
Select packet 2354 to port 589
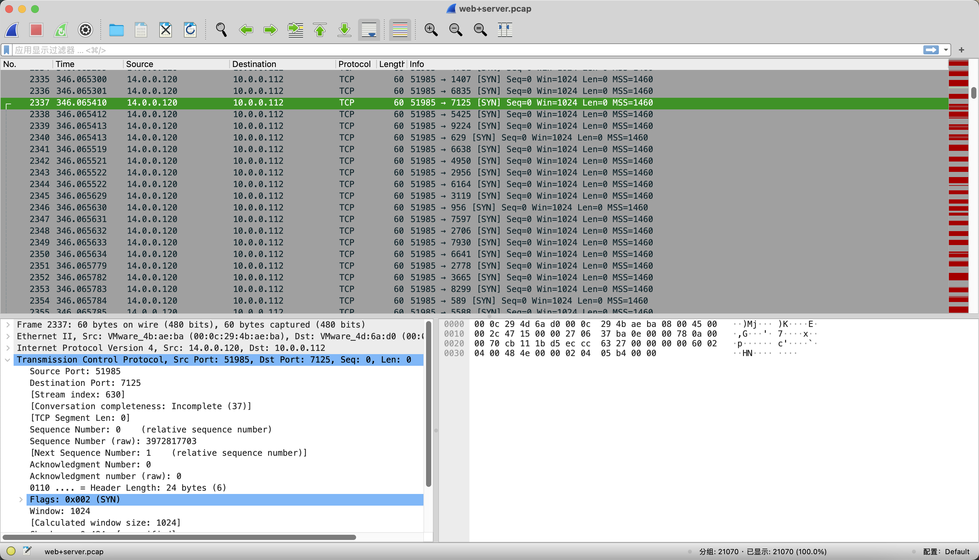[474, 301]
